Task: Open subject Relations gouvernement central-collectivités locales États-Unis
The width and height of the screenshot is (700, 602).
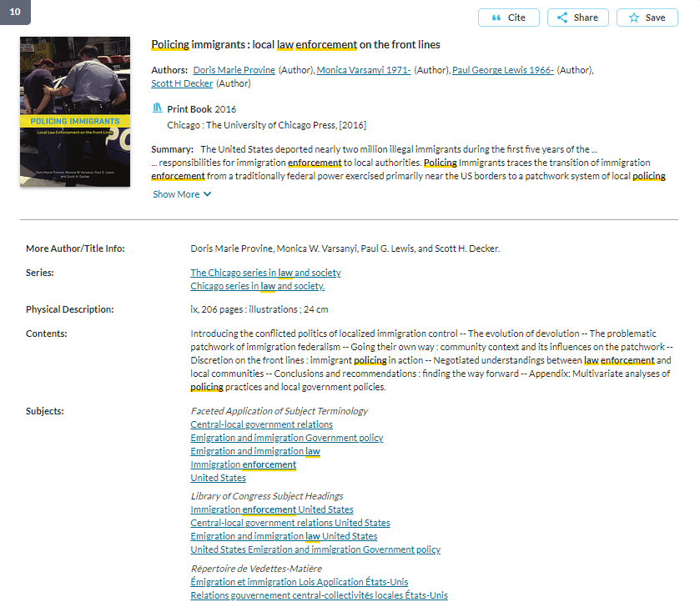Action: point(319,596)
